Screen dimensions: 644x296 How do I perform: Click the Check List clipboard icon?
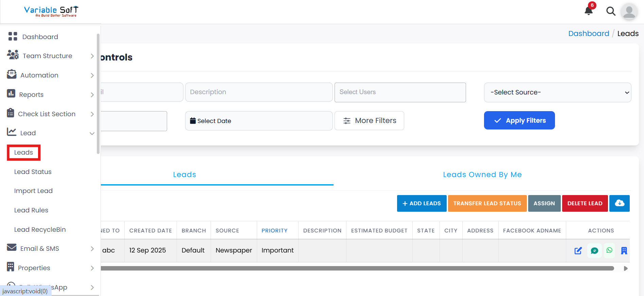11,112
